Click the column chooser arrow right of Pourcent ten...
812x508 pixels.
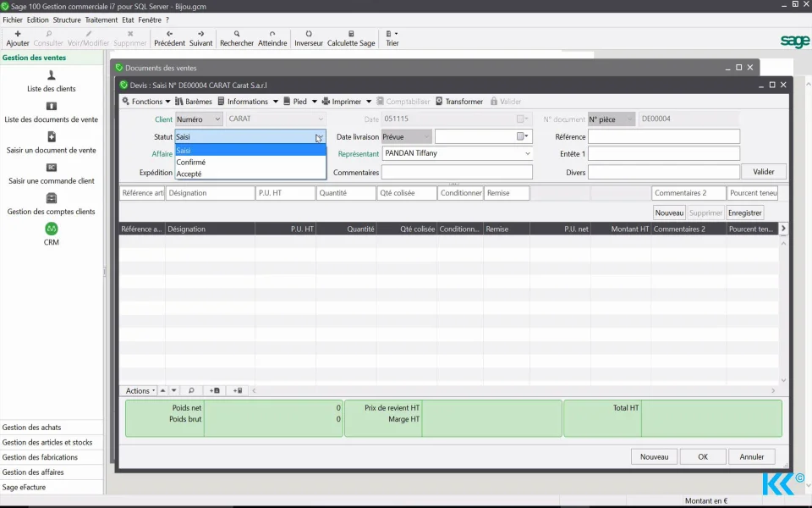point(783,228)
